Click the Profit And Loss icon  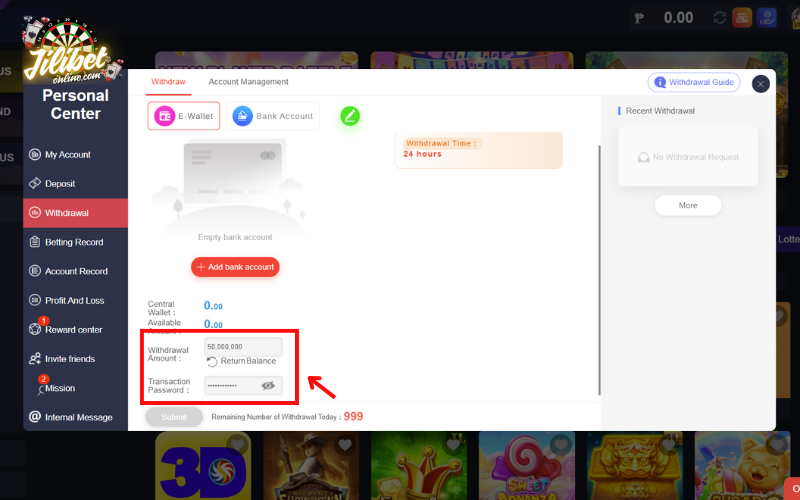35,300
